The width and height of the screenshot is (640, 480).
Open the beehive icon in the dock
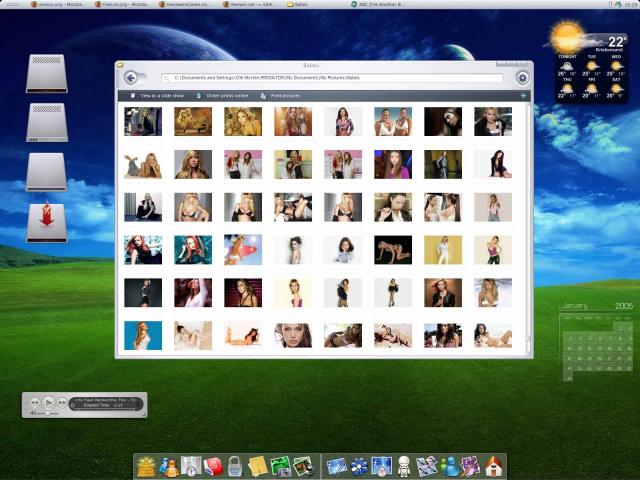pyautogui.click(x=146, y=467)
